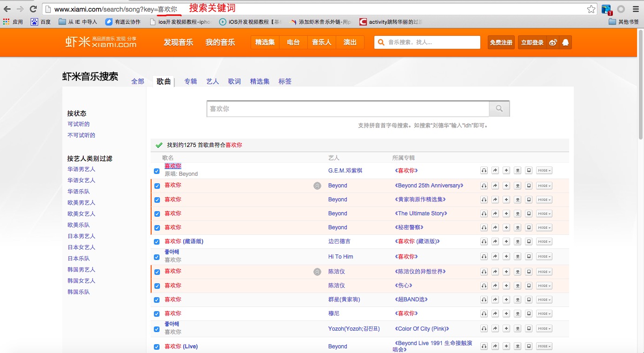This screenshot has width=644, height=353.
Task: Filter by 可试听的 status
Action: coord(79,124)
